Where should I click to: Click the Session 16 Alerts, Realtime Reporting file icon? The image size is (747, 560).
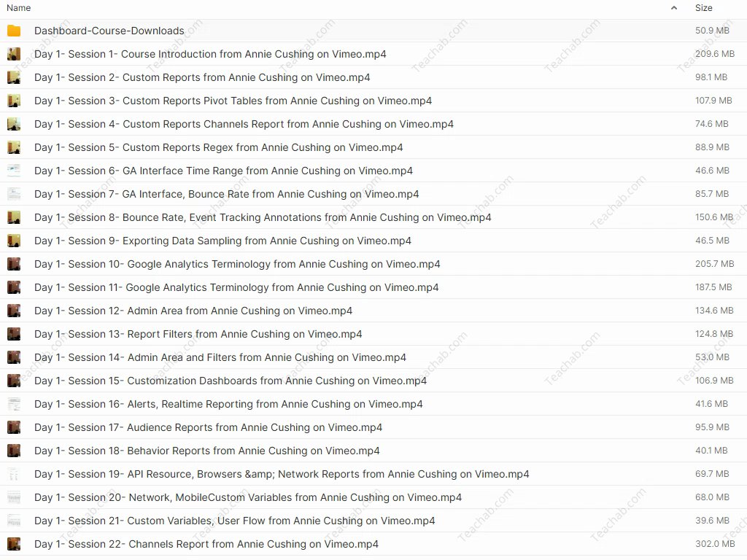tap(14, 404)
